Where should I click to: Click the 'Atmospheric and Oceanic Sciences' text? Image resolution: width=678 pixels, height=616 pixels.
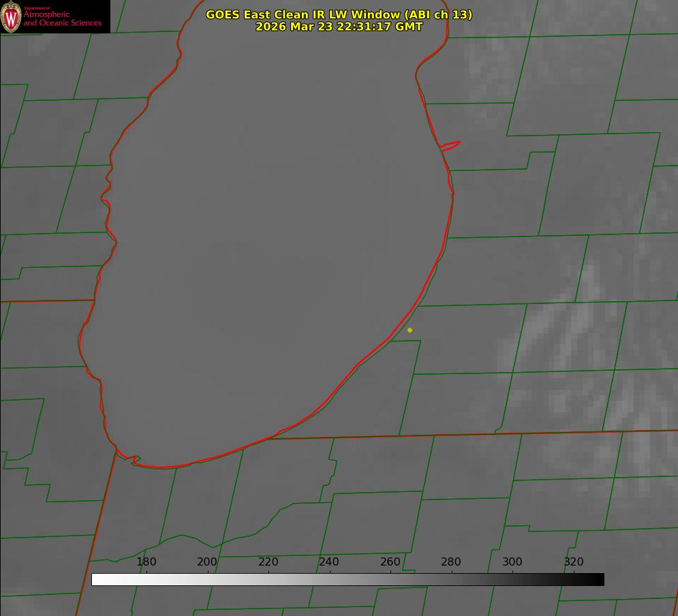pyautogui.click(x=62, y=18)
